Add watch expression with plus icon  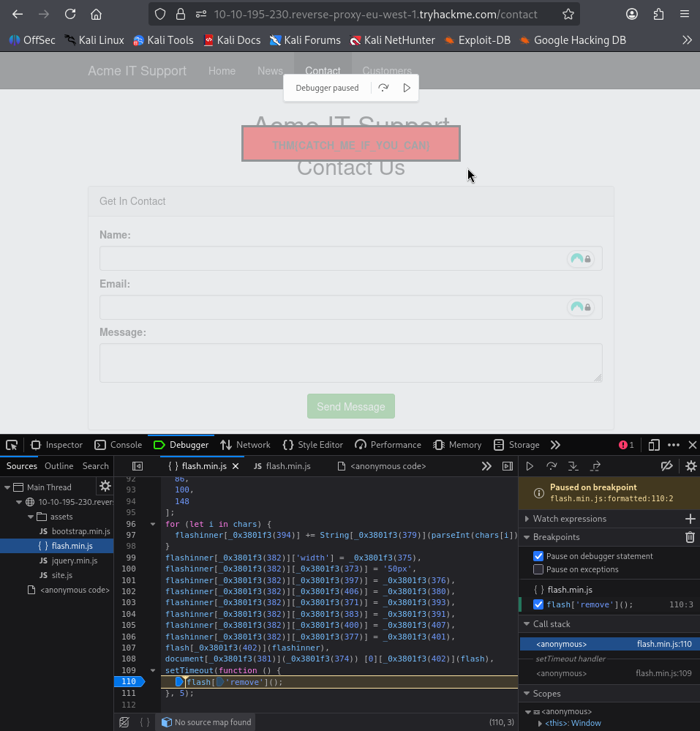(x=690, y=518)
